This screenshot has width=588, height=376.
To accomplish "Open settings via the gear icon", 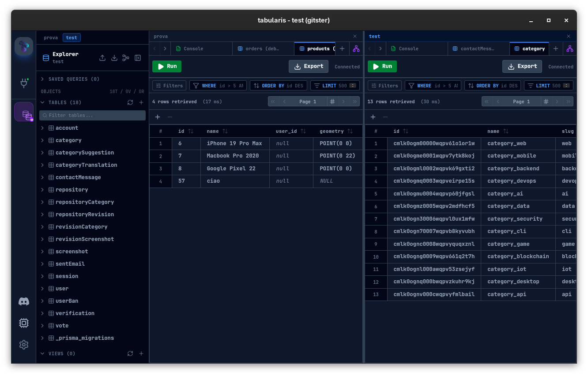I will click(24, 345).
